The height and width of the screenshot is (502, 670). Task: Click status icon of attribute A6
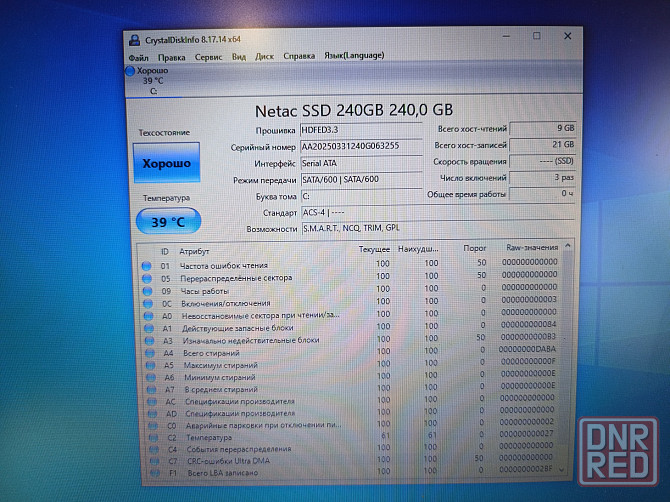point(151,378)
